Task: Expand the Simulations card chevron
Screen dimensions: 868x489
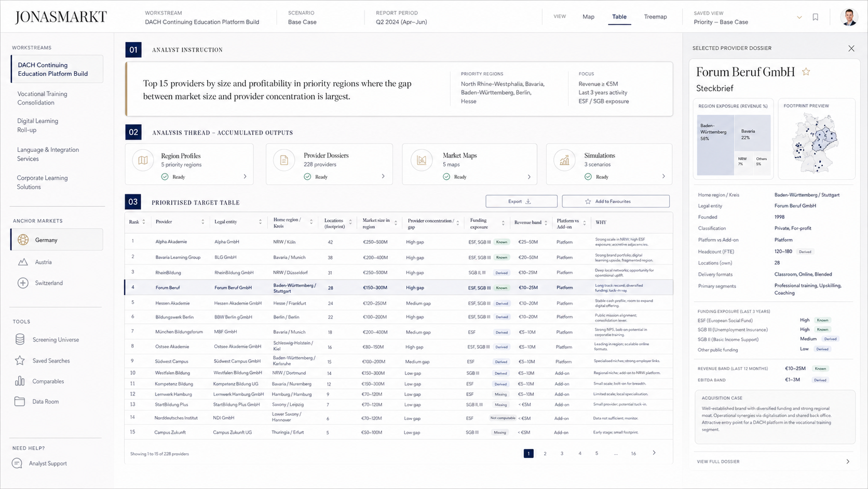Action: [663, 177]
